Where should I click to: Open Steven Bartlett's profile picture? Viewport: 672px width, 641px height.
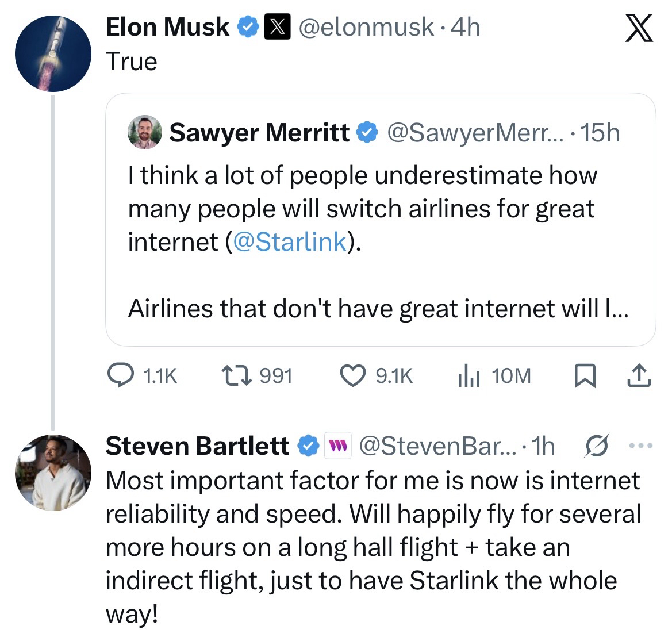point(53,473)
